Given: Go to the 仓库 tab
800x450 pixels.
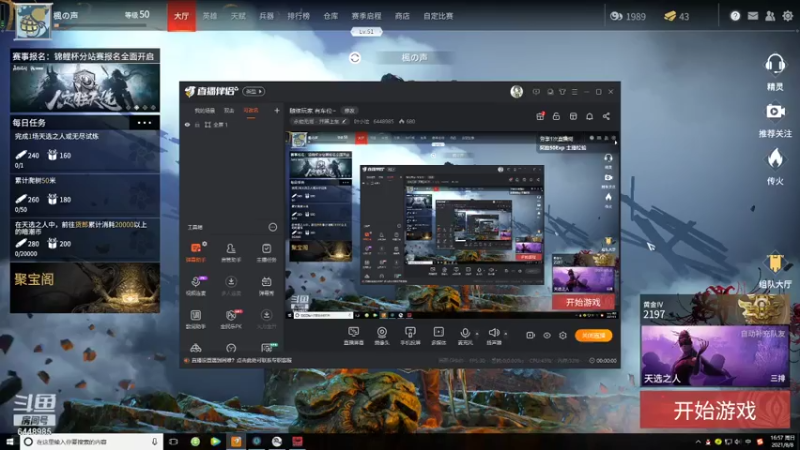Looking at the screenshot, I should point(331,16).
